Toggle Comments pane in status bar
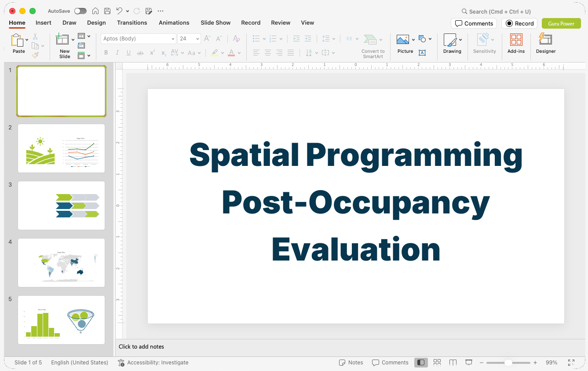Screen dimensions: 588x371 pyautogui.click(x=390, y=363)
